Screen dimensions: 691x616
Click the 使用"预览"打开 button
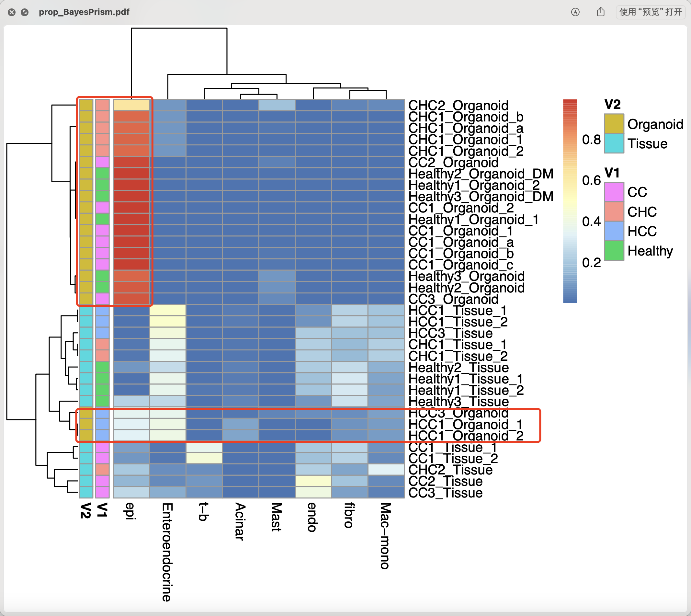pos(650,12)
